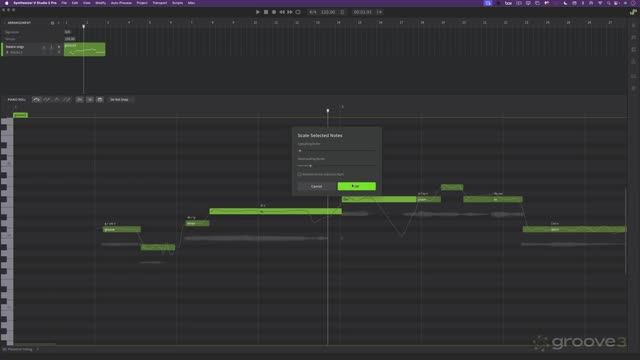Stop playback with the square Stop button

click(x=266, y=12)
